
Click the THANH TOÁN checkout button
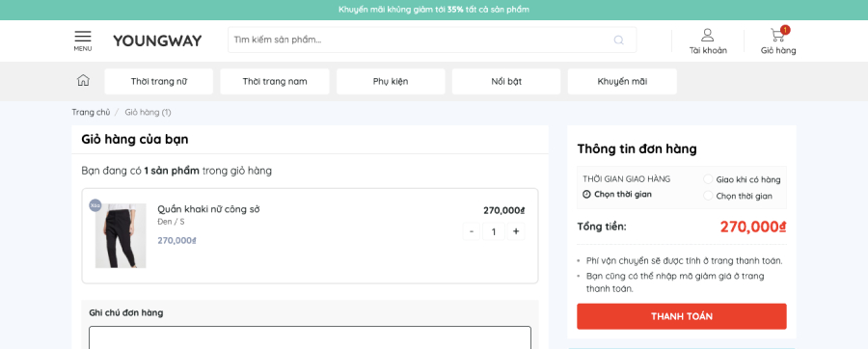click(x=682, y=316)
